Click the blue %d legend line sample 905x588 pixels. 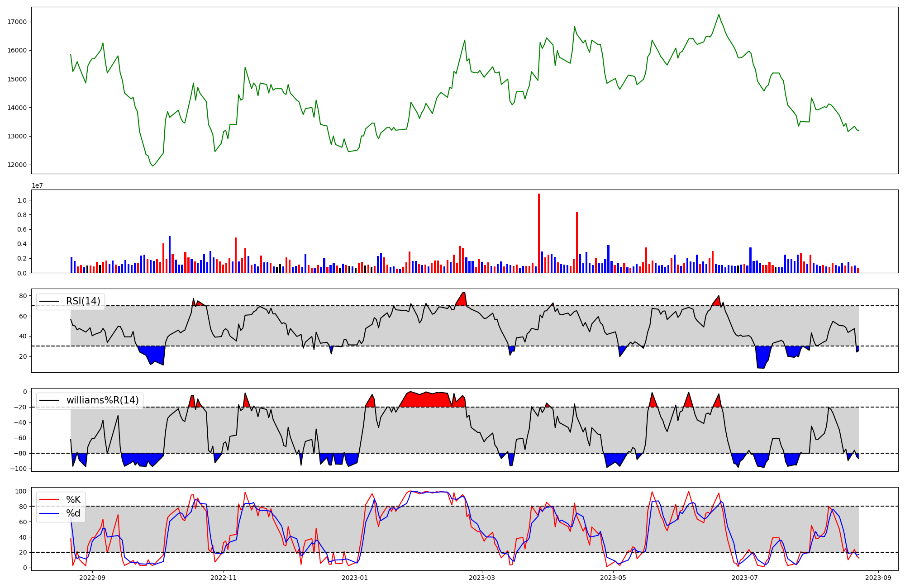[x=49, y=513]
